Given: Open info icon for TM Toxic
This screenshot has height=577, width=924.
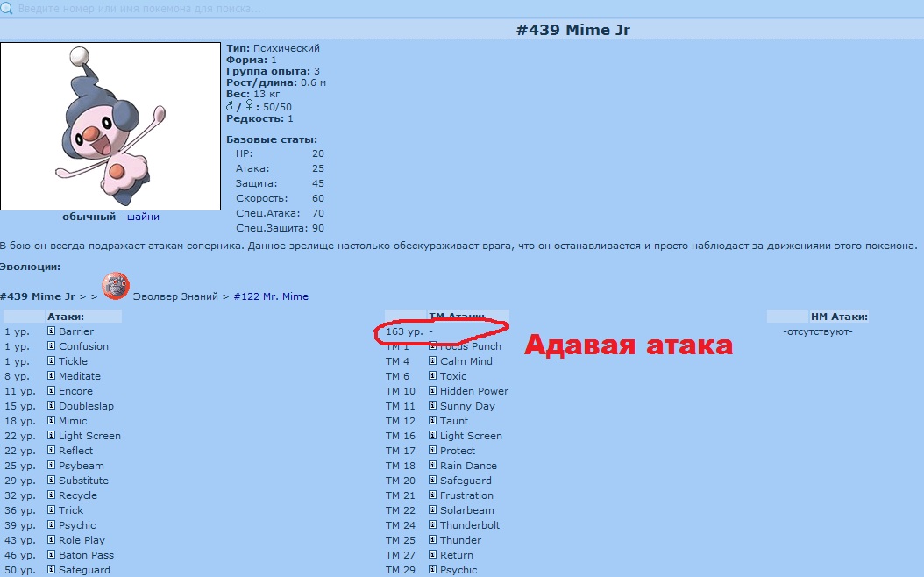Looking at the screenshot, I should click(432, 376).
